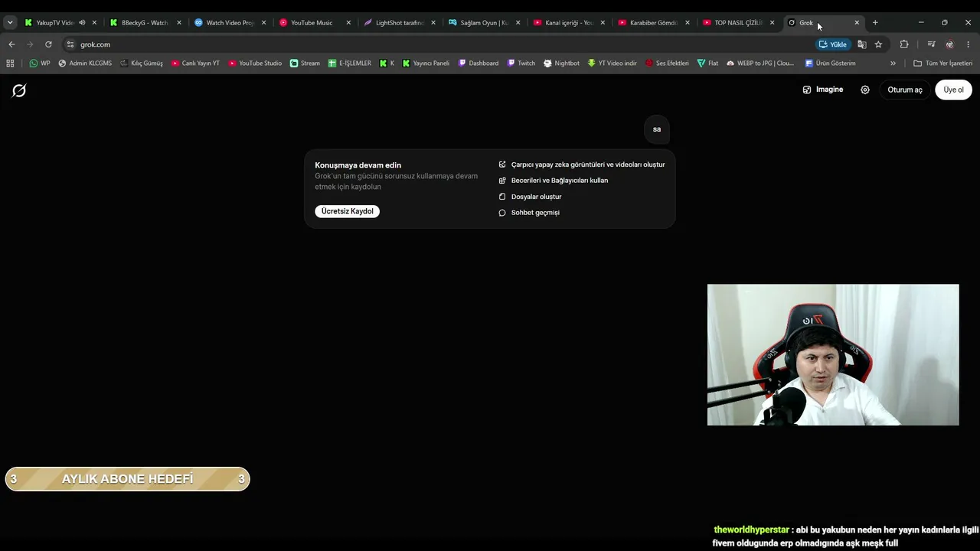Viewport: 980px width, 551px height.
Task: Click the AYLIK ABONE HEDEFİ goal bar
Action: [x=127, y=479]
